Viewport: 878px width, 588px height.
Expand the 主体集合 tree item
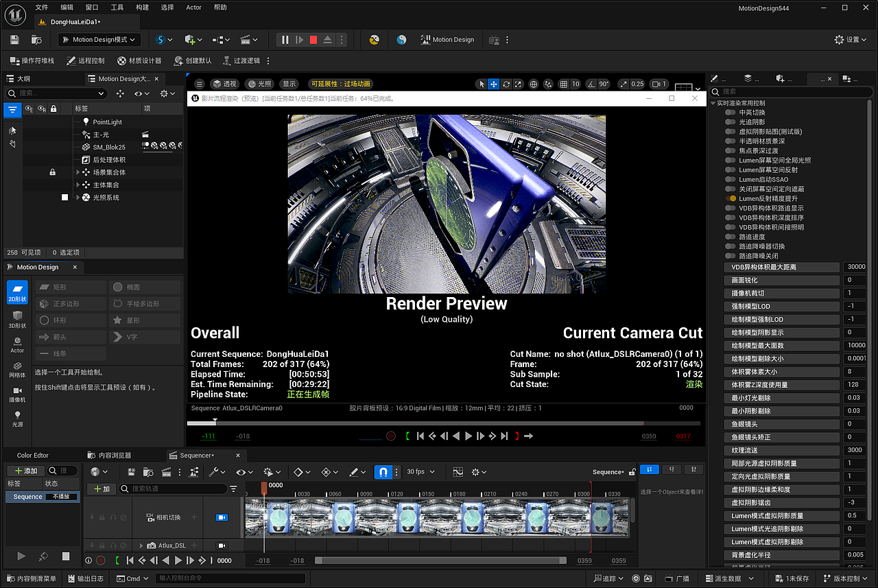pyautogui.click(x=78, y=185)
